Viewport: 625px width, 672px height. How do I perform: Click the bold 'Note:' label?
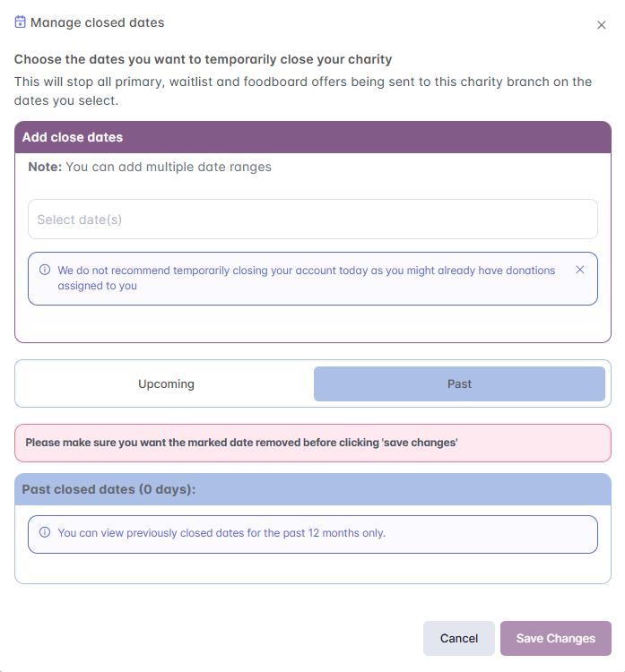pyautogui.click(x=45, y=167)
